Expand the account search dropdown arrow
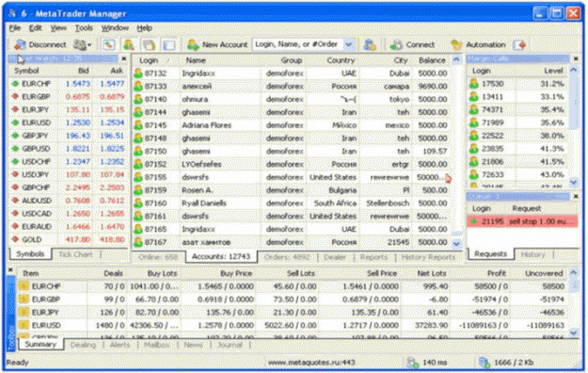This screenshot has height=373, width=588. coord(349,44)
